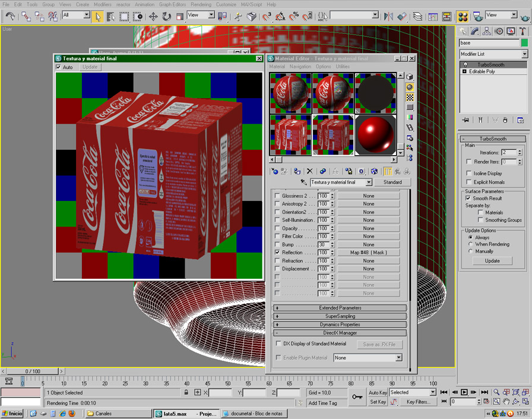Click Get Material in Material Editor
The image size is (532, 419).
(x=274, y=172)
